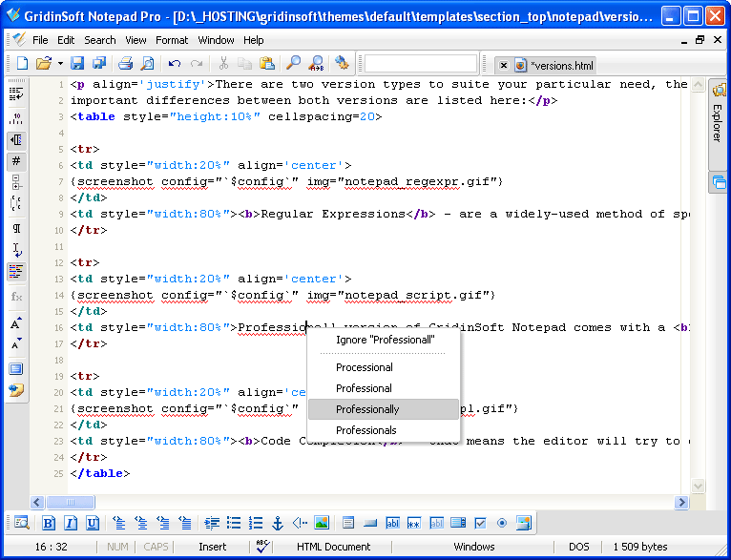
Task: Toggle syntax highlighting colored lines icon
Action: point(16,272)
